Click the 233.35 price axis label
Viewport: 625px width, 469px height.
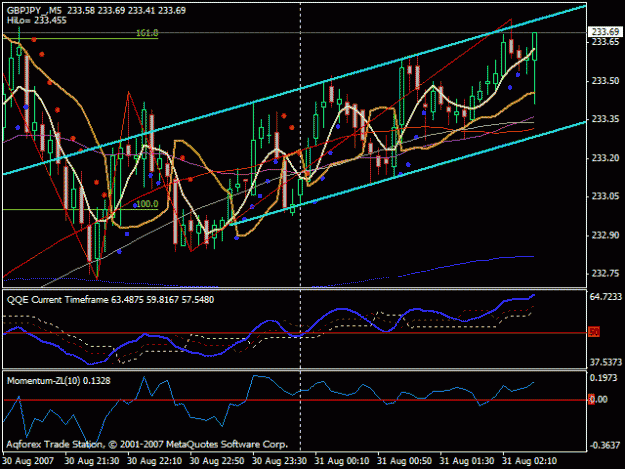605,119
